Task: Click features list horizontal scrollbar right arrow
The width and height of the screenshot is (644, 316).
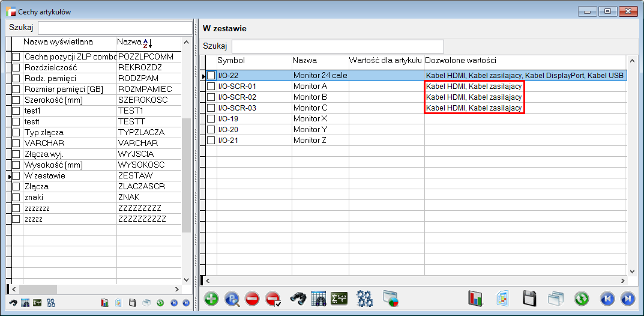Action: 177,289
